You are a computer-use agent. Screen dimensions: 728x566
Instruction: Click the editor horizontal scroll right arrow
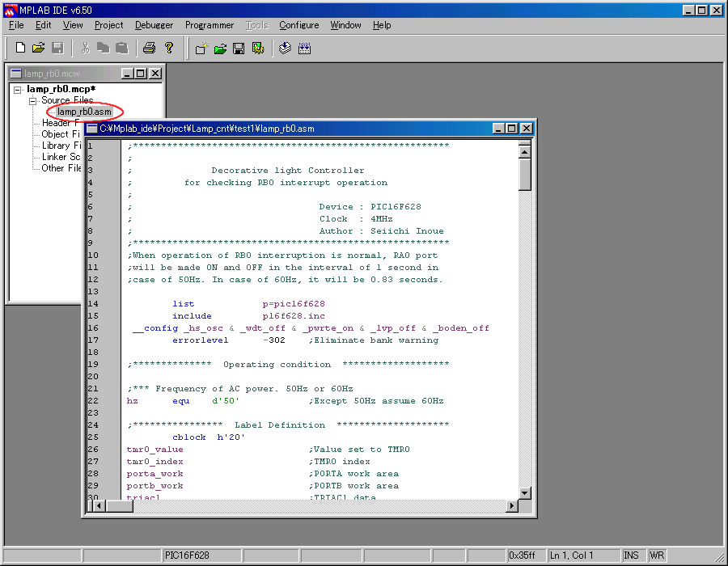point(512,505)
